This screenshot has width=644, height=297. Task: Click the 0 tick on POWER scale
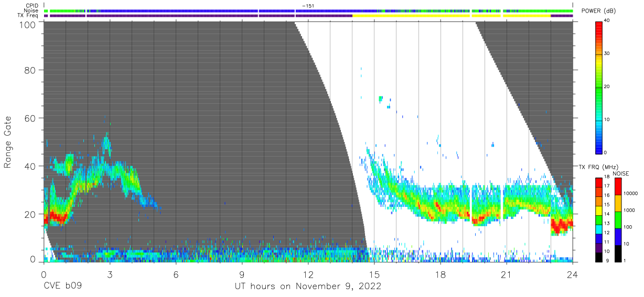pyautogui.click(x=606, y=152)
